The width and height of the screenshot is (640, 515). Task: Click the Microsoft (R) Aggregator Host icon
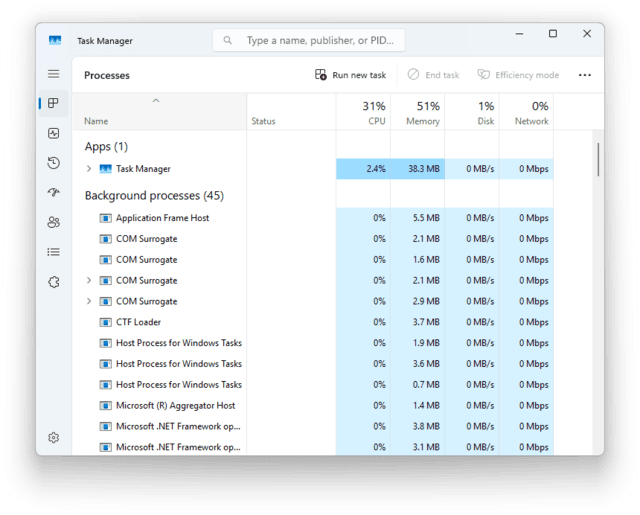pos(105,406)
